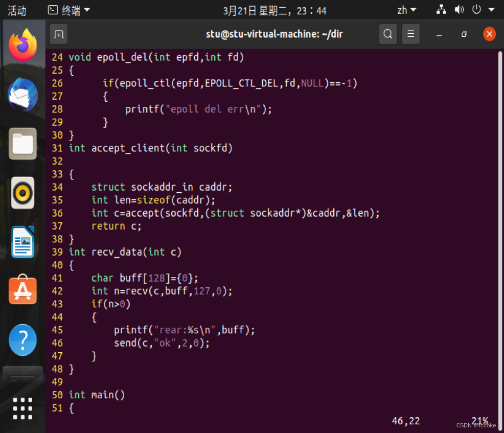Open Ubuntu Software store icon

coord(22,290)
